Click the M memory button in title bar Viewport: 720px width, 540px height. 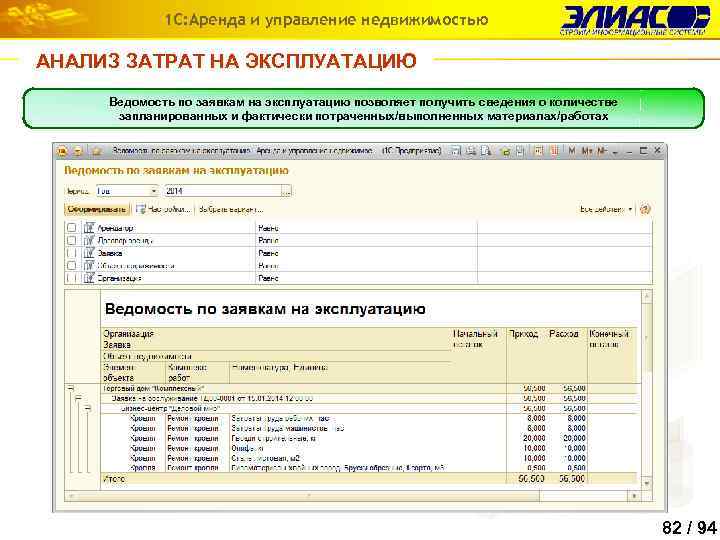572,151
